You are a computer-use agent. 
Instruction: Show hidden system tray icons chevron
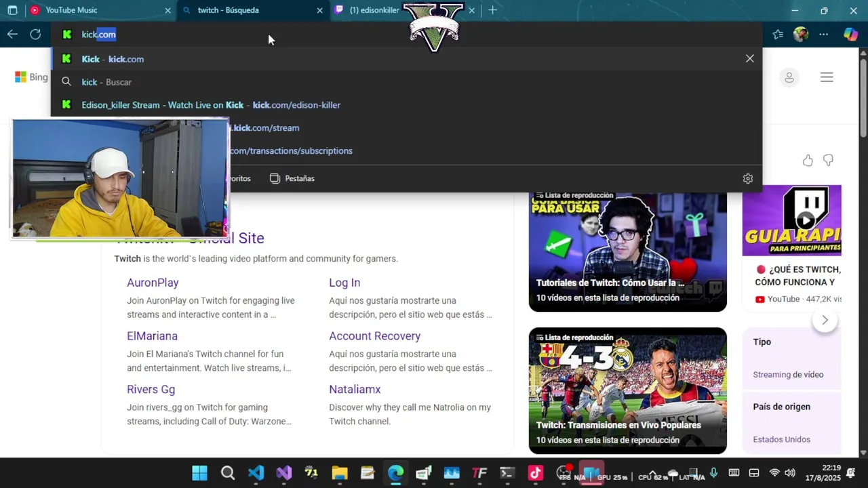(652, 473)
